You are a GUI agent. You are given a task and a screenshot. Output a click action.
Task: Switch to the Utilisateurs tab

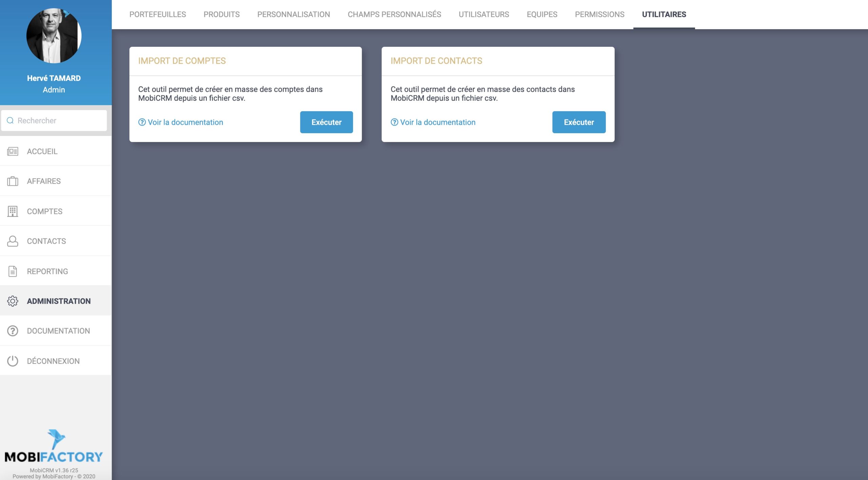[484, 14]
